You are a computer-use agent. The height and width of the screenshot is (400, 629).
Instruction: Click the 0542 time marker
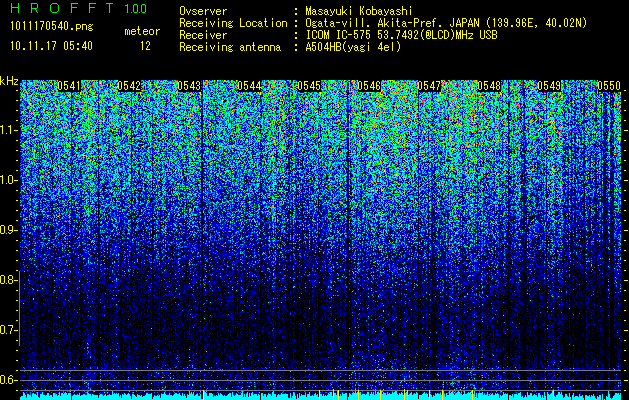(129, 86)
